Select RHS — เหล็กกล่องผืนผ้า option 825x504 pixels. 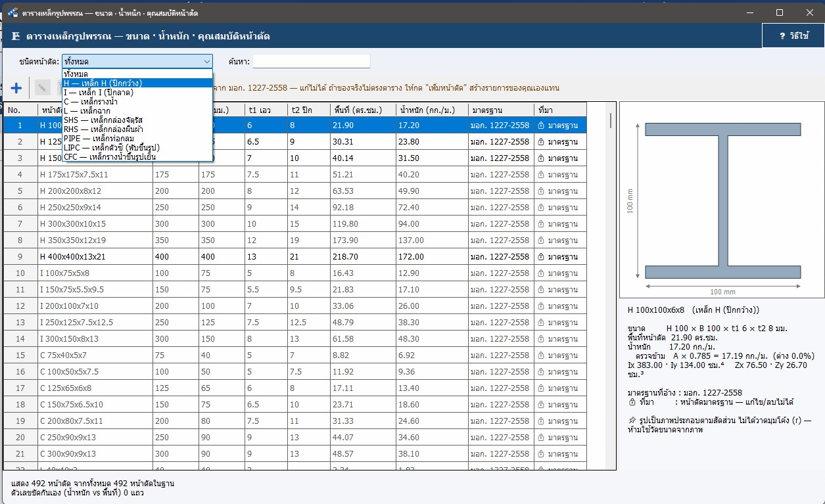pos(137,129)
